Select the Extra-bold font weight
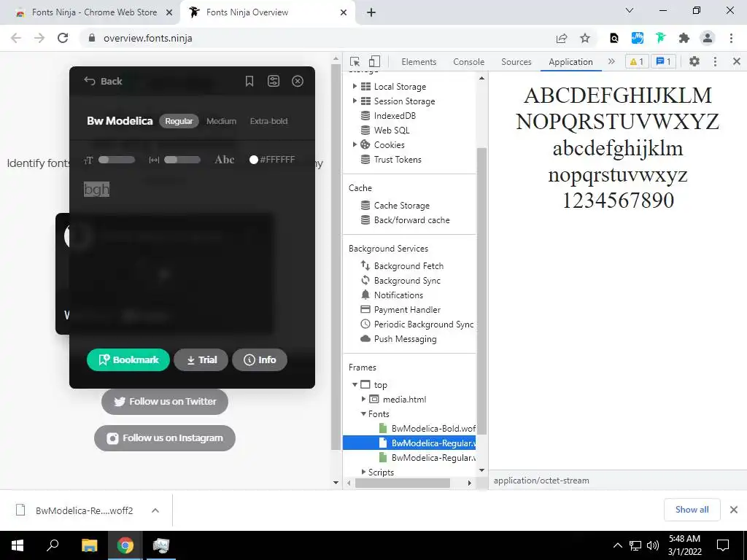 [x=268, y=121]
